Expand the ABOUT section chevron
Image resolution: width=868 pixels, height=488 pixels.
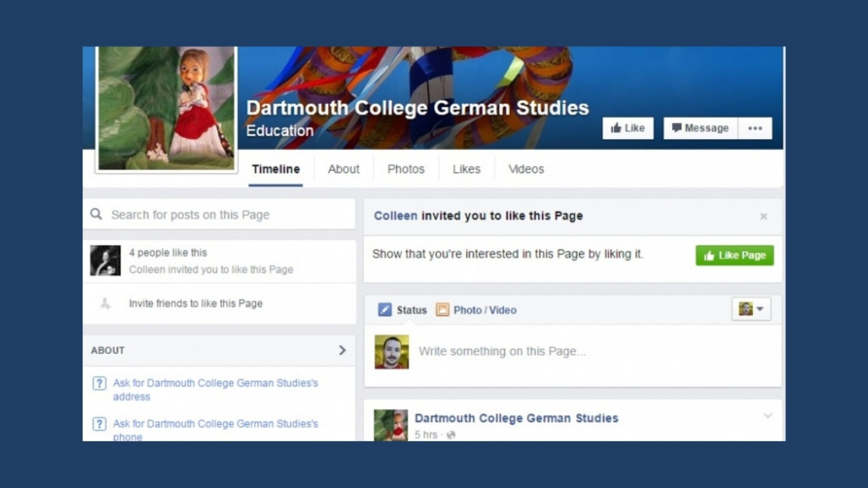click(342, 350)
